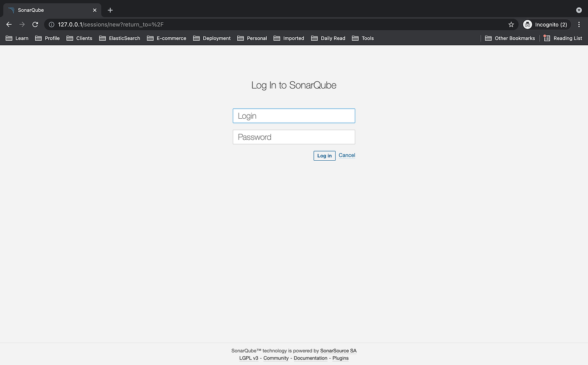This screenshot has height=365, width=588.
Task: Open the tab search dropdown arrow
Action: (579, 10)
